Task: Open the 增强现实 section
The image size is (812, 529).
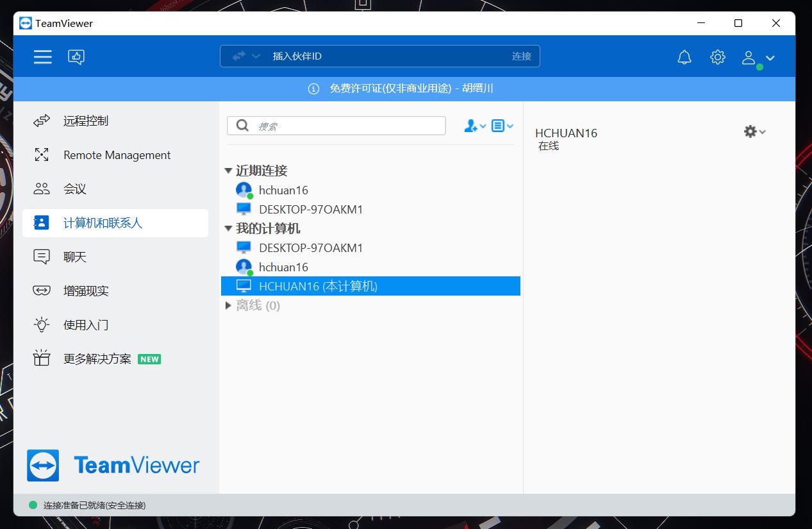Action: click(x=115, y=291)
